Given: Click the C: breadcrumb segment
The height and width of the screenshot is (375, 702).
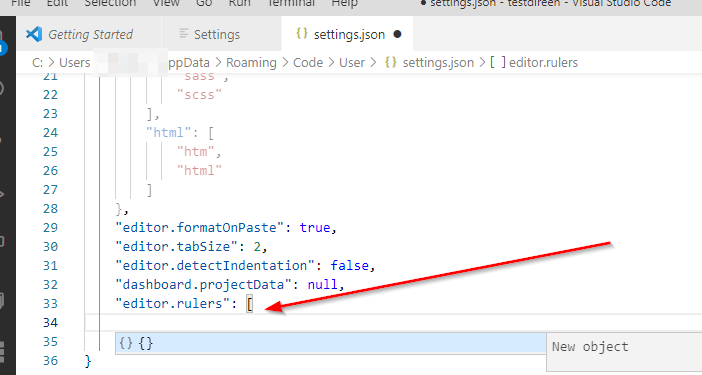Looking at the screenshot, I should (x=38, y=63).
